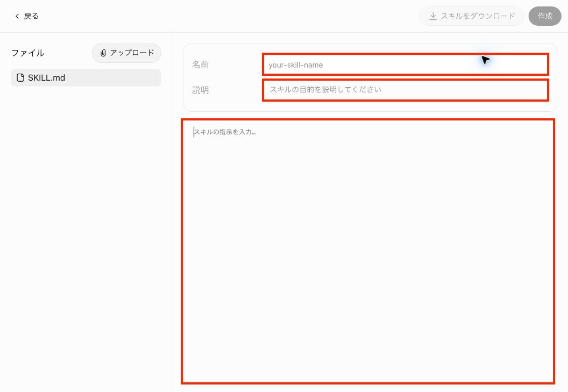
Task: Click the ファイル heading
Action: [28, 53]
